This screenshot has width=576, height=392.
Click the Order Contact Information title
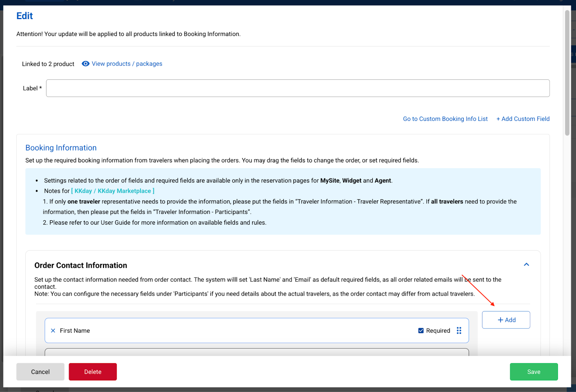81,265
